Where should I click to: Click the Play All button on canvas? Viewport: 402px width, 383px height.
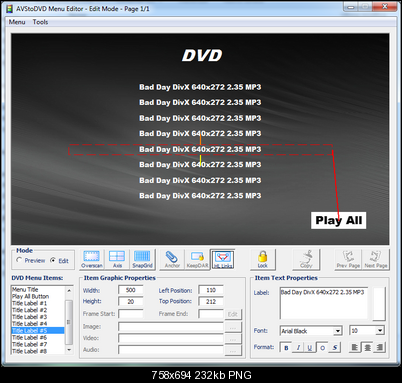338,220
